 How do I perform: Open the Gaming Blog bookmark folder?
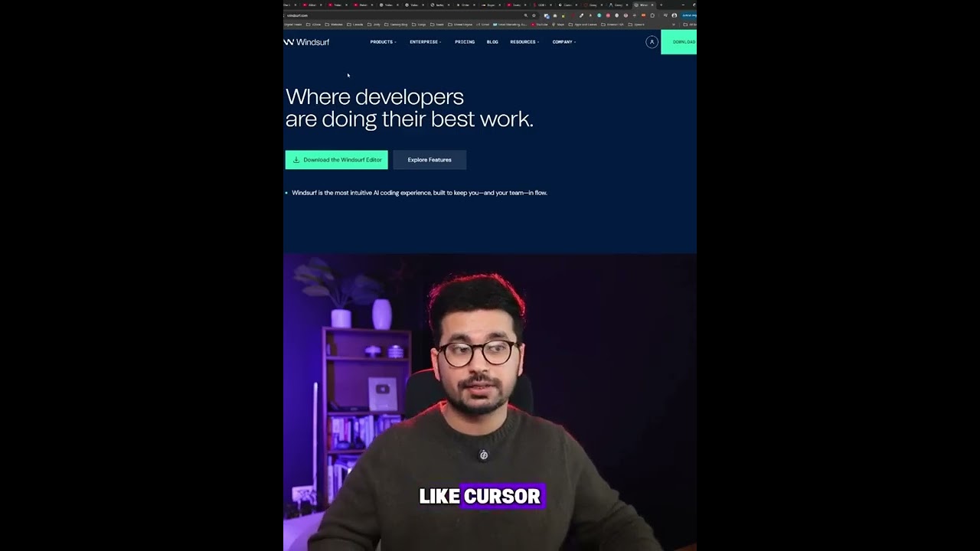396,24
